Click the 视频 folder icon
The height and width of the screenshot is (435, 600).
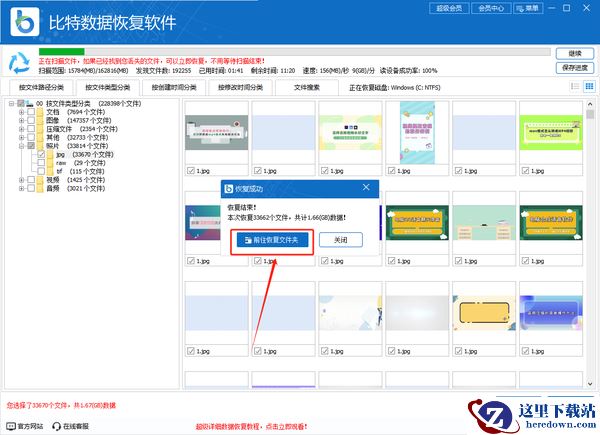[40, 180]
